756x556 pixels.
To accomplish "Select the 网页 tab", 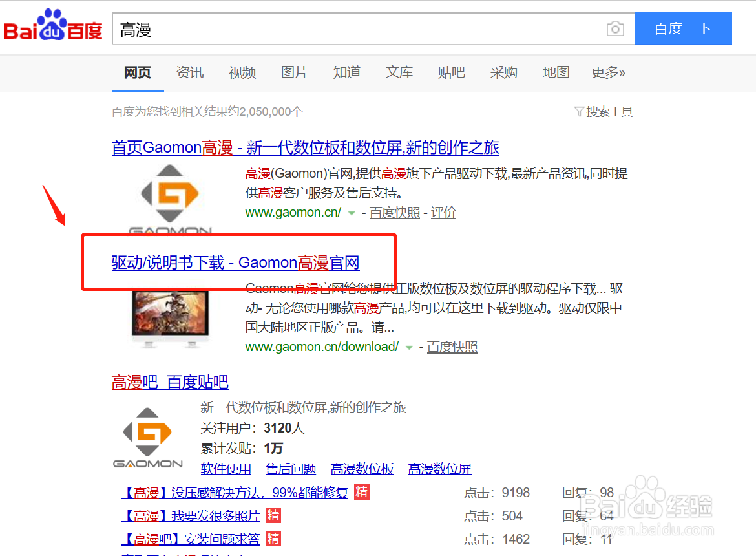I will click(138, 73).
